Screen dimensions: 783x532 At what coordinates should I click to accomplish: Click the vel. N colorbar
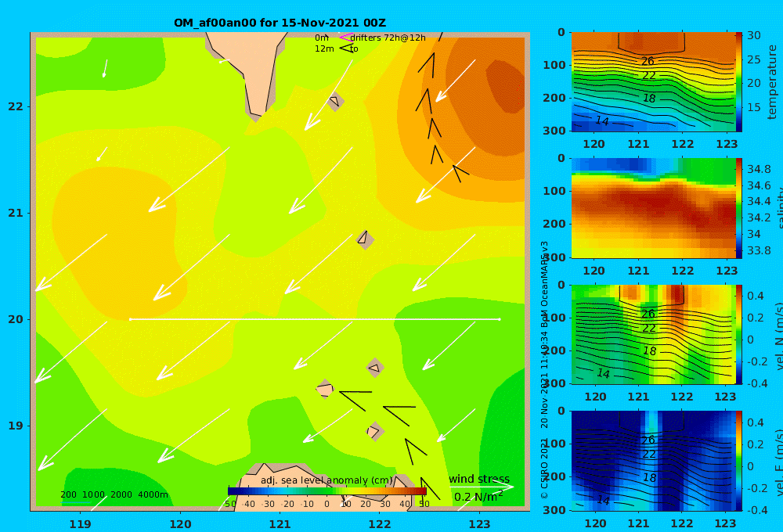point(739,334)
